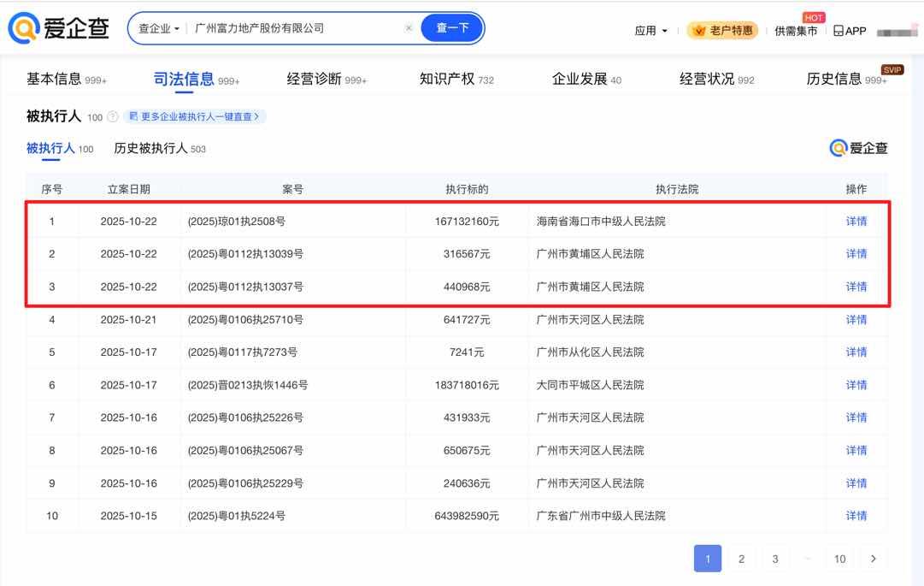Open 详情 for case 粤0106执25067号
This screenshot has height=586, width=924.
(856, 451)
